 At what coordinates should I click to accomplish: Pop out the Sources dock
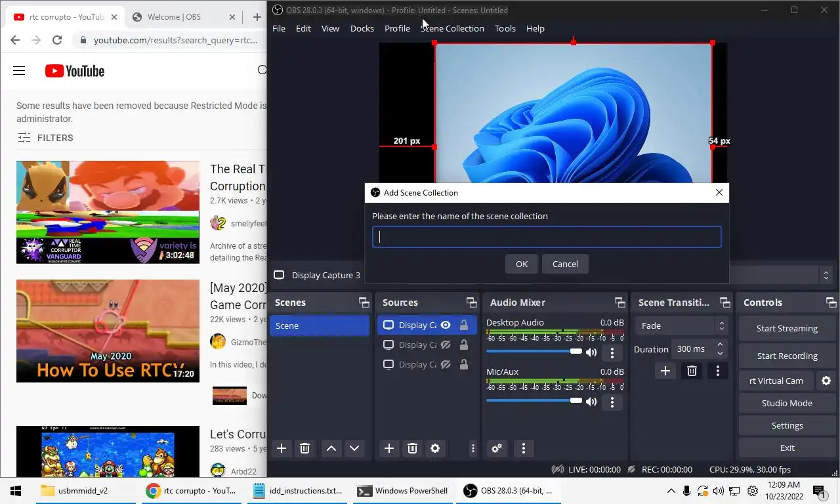tap(471, 303)
